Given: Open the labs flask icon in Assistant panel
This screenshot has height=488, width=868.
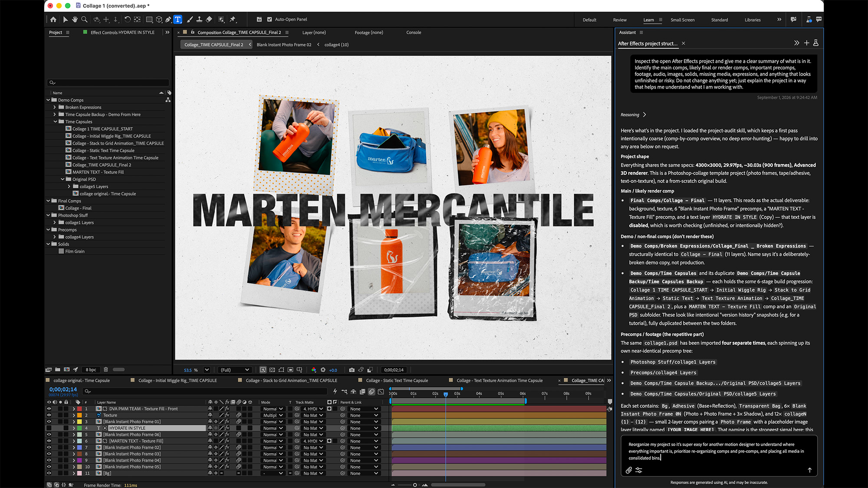Looking at the screenshot, I should [816, 43].
